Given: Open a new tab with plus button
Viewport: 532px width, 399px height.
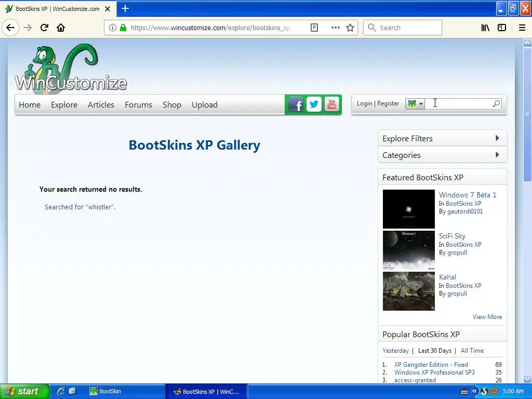Looking at the screenshot, I should pos(125,8).
